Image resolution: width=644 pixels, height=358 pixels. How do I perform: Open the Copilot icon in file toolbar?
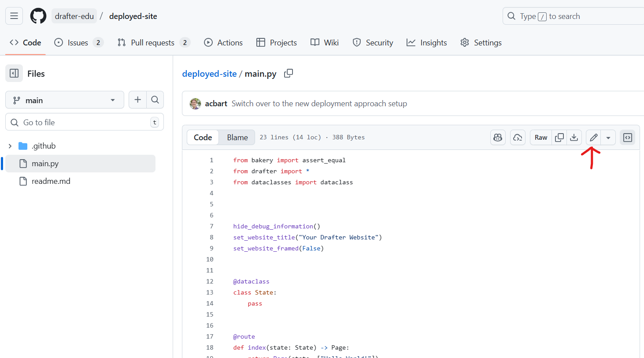[x=498, y=138]
